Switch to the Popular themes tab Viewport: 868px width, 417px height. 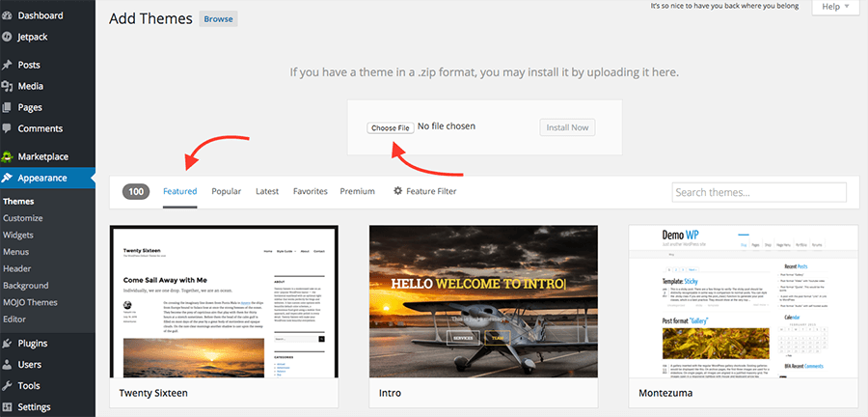(x=227, y=192)
